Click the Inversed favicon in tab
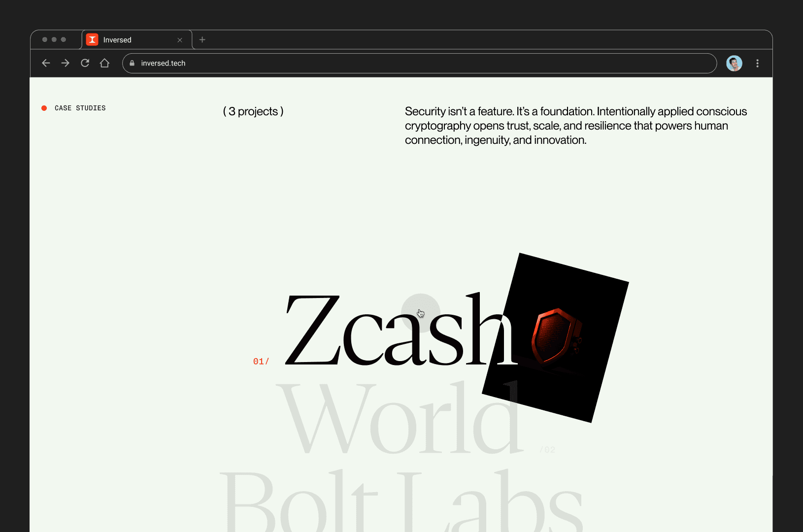This screenshot has width=803, height=532. pos(92,40)
